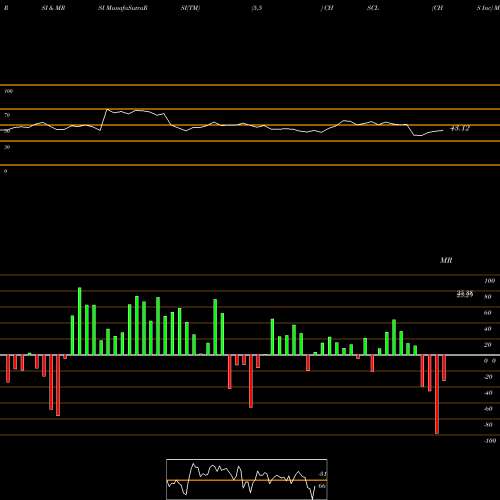The height and width of the screenshot is (500, 500).
Task: Click the tallest green bar in MR histogram
Action: (80, 321)
